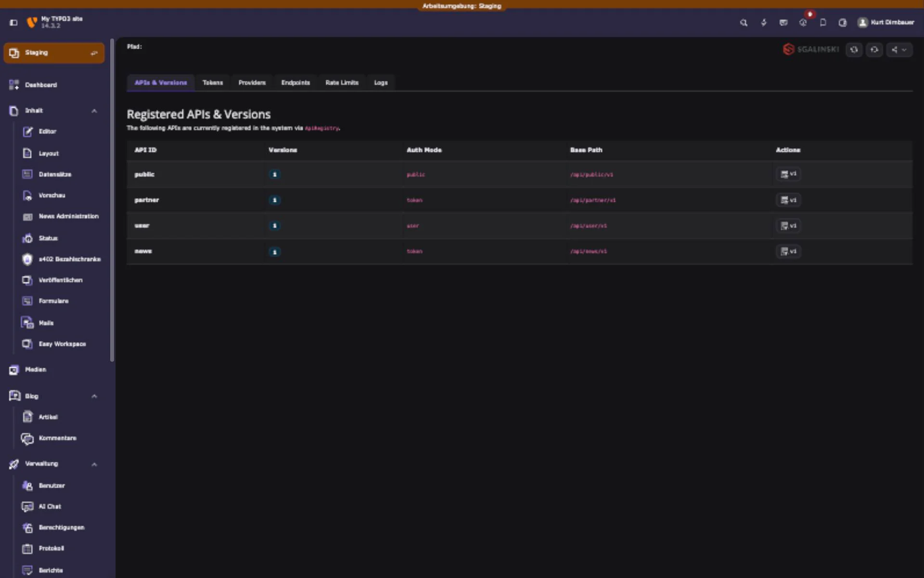Screen dimensions: 924x578
Task: Switch to the Providers tab
Action: tap(252, 83)
